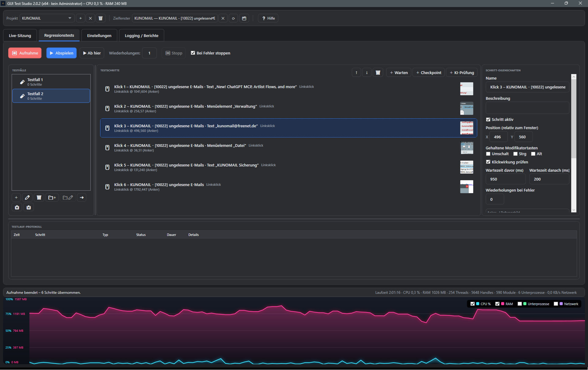Select Testfall 1 in the test case list

(x=51, y=82)
